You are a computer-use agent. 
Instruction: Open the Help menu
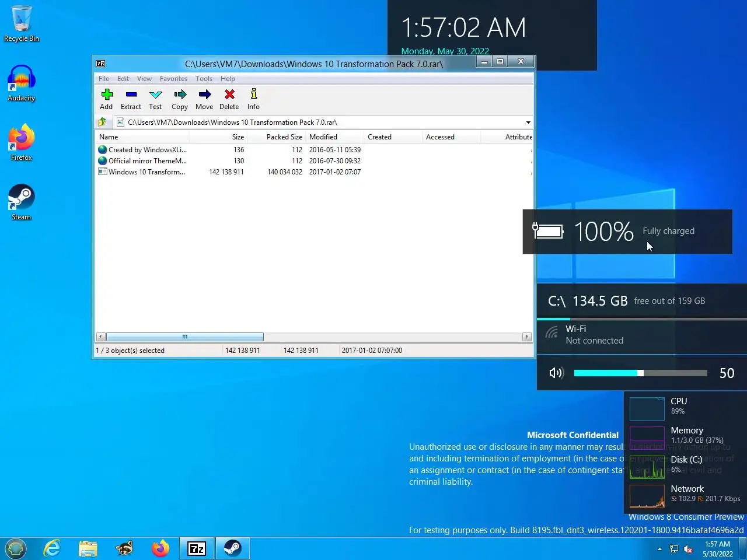228,79
